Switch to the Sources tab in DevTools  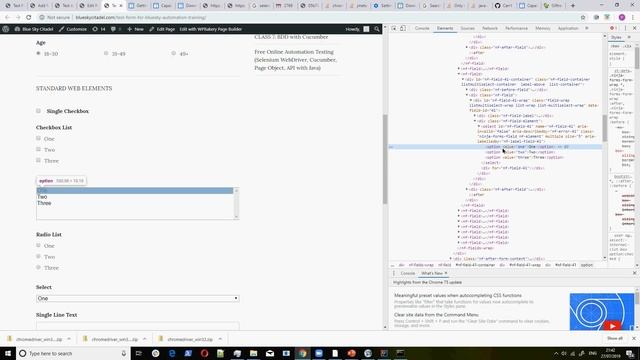[467, 28]
